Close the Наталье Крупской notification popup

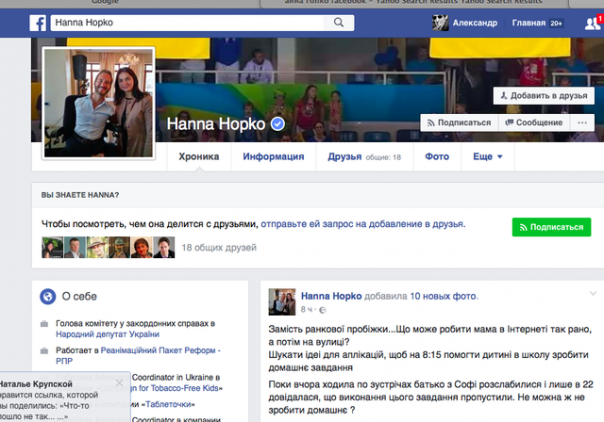pyautogui.click(x=119, y=383)
